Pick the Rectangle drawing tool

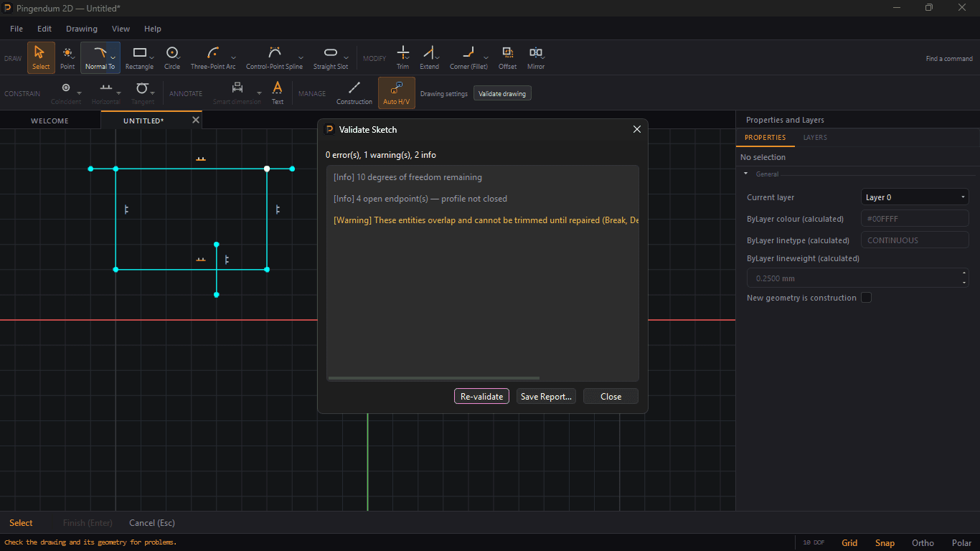[139, 57]
